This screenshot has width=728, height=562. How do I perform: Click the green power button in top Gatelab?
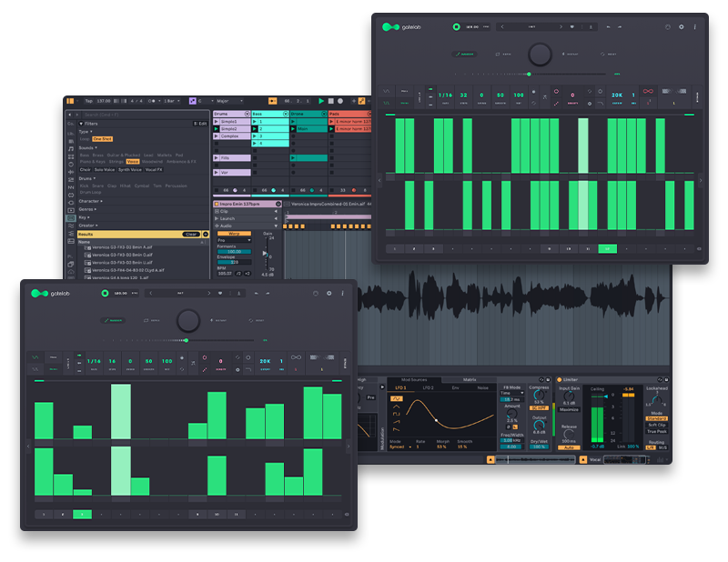click(456, 27)
